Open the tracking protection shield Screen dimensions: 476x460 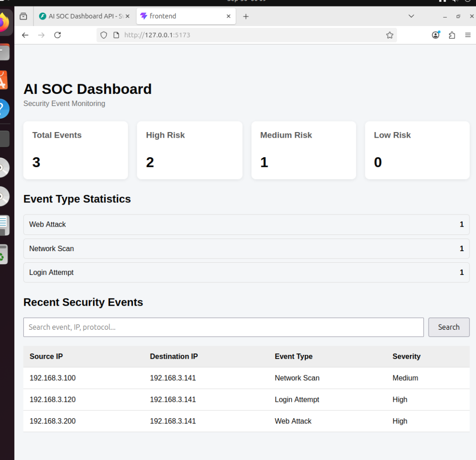104,35
